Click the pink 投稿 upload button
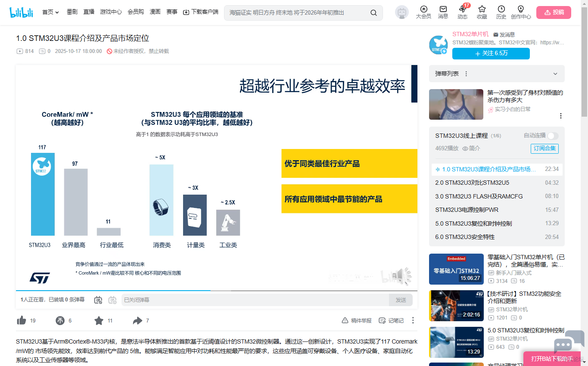 pos(554,12)
